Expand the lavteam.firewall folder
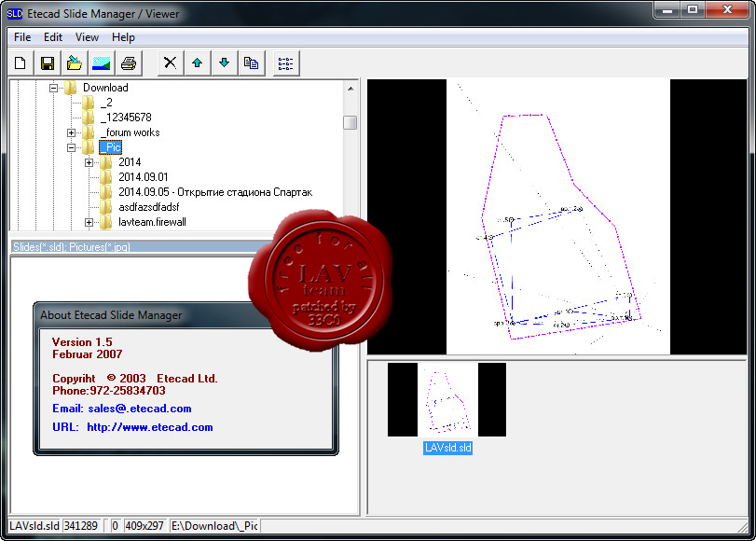Image resolution: width=756 pixels, height=541 pixels. (89, 223)
